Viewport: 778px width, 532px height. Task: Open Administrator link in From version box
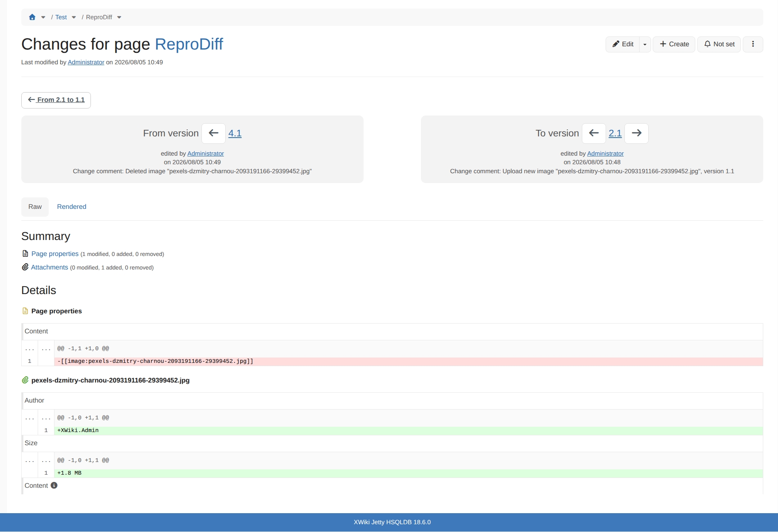tap(206, 154)
